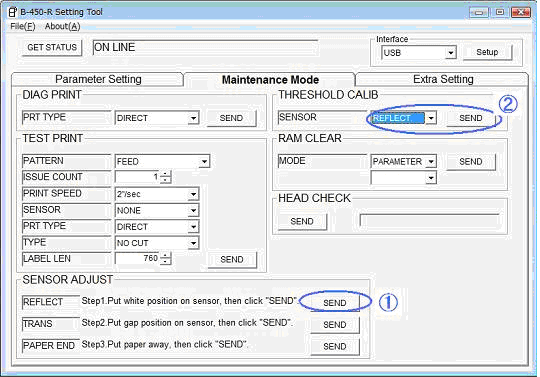Click 'Step2.Put gap position on sensor' text
This screenshot has width=540, height=377.
pyautogui.click(x=148, y=323)
